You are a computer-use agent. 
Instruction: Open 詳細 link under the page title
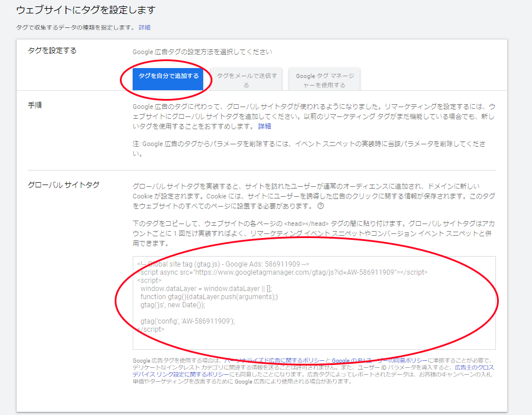pyautogui.click(x=144, y=27)
